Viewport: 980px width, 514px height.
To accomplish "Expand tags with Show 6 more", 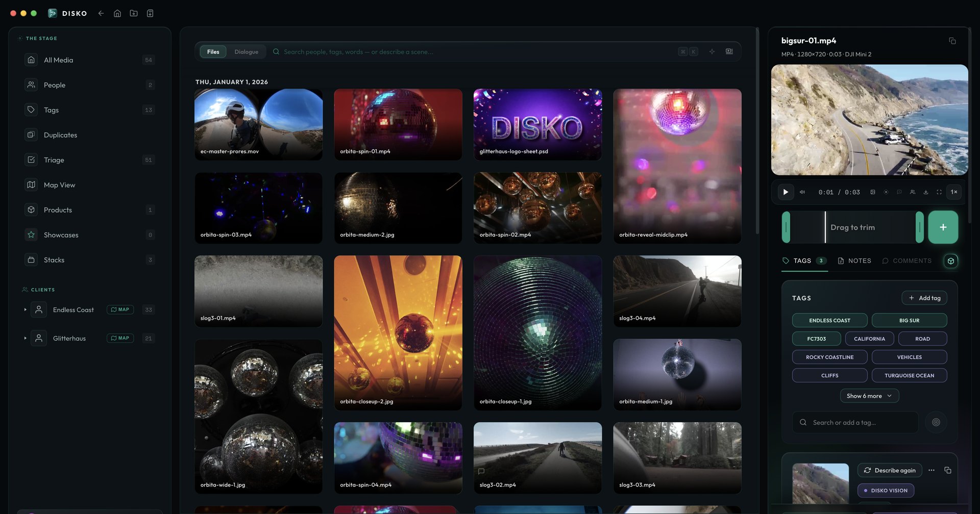I will (869, 396).
